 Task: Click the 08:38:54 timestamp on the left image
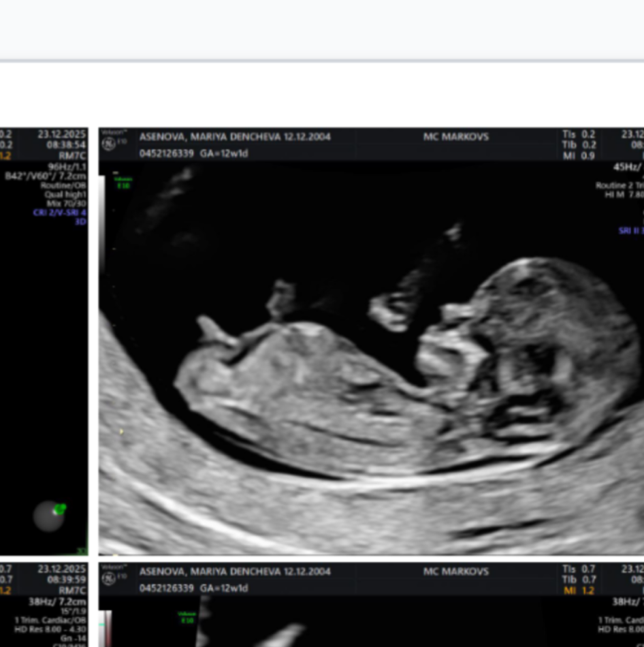pos(65,145)
